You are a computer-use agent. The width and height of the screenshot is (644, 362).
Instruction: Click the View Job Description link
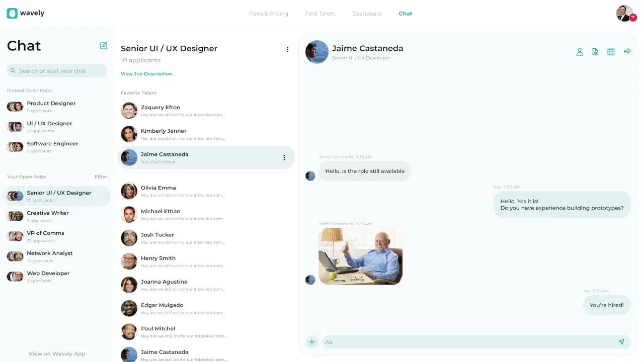[146, 74]
